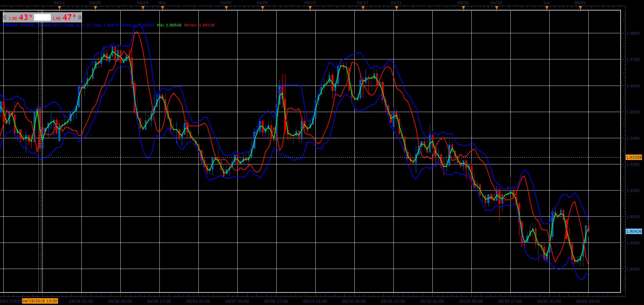
Task: Click the orange 06/05 date marker triangle
Action: tap(580, 7)
